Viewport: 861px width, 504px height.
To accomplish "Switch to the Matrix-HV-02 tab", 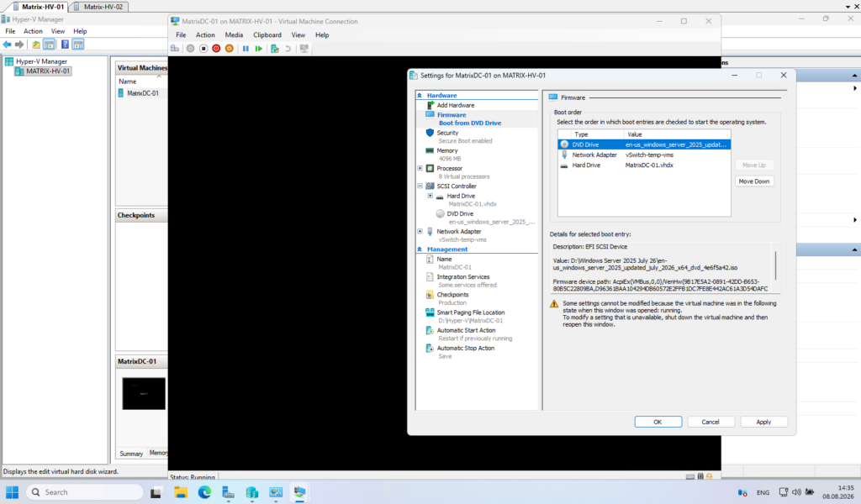I will [x=99, y=7].
